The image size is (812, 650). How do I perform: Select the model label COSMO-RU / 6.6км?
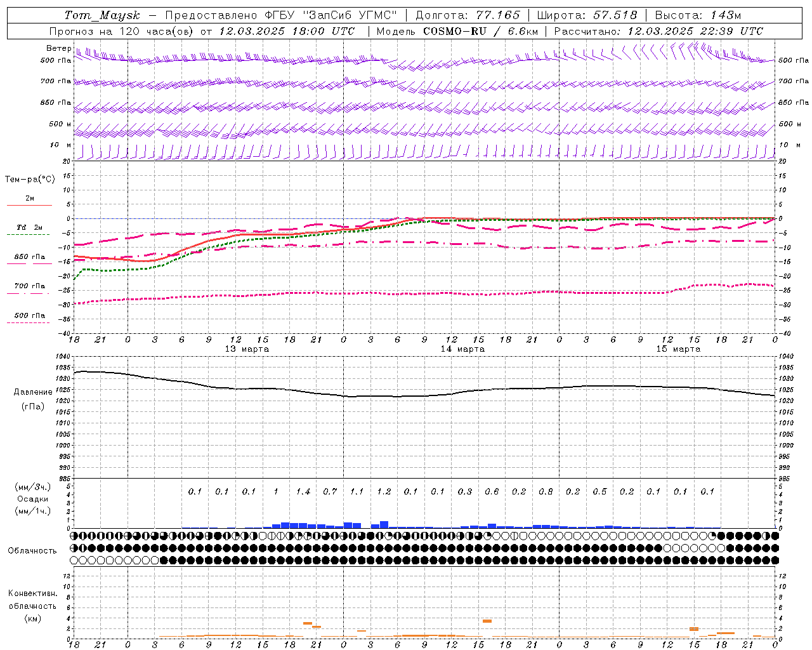click(x=480, y=31)
